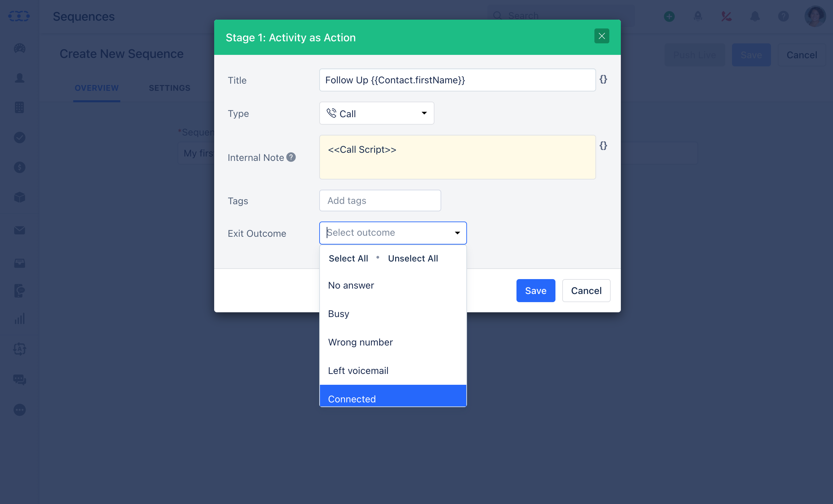Open phone chat icon in sidebar
This screenshot has width=833, height=504.
click(x=19, y=291)
